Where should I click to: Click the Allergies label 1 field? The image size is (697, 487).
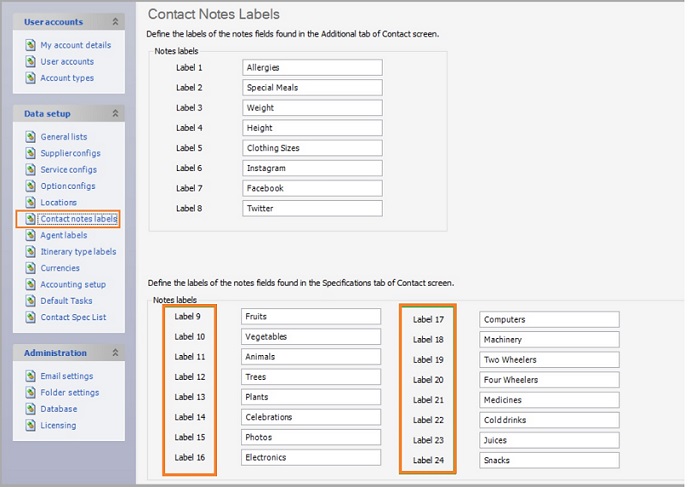312,68
